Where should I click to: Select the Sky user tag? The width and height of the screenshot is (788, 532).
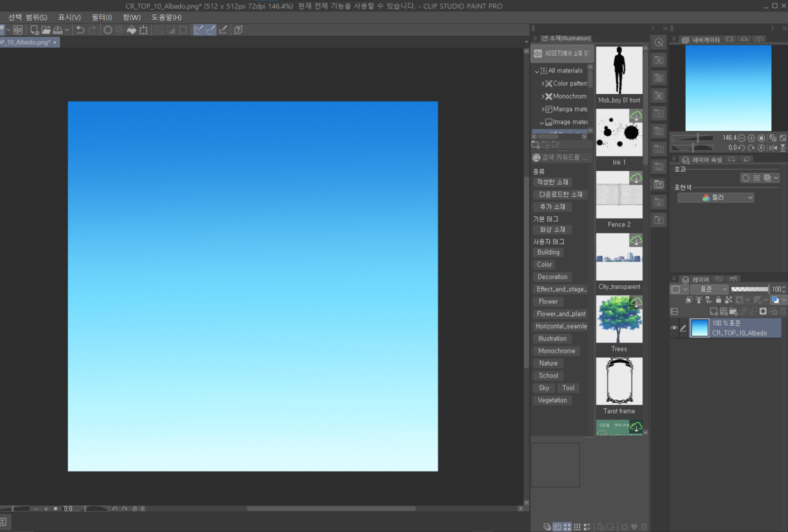click(544, 388)
